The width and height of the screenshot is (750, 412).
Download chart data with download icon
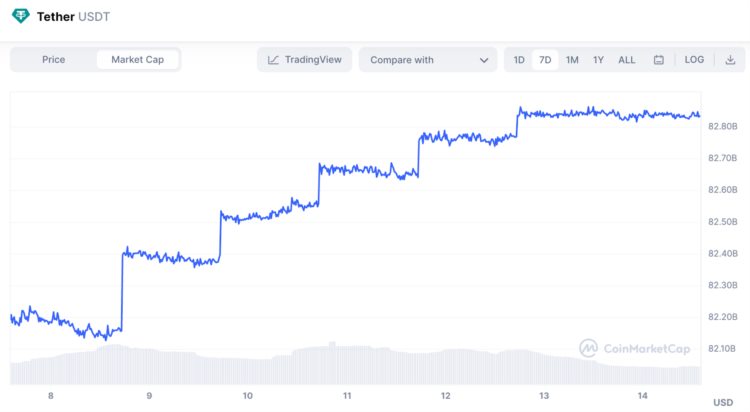[730, 60]
